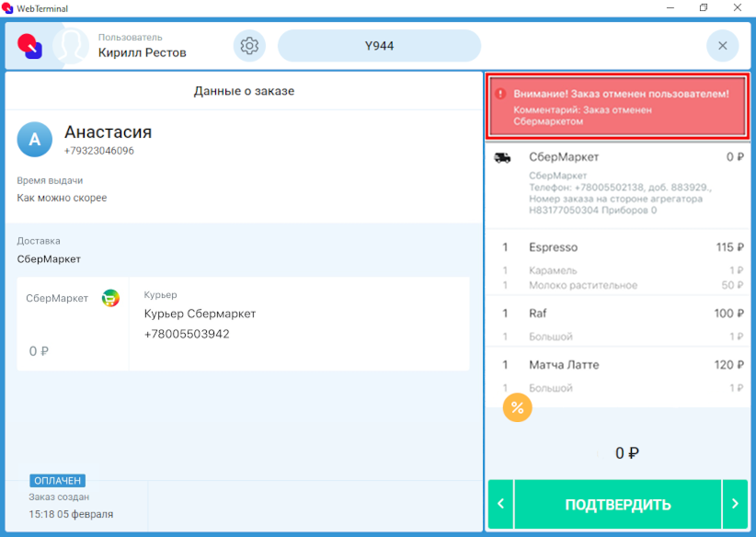Click the SberMarket cart logo icon
The width and height of the screenshot is (756, 537).
coord(110,298)
